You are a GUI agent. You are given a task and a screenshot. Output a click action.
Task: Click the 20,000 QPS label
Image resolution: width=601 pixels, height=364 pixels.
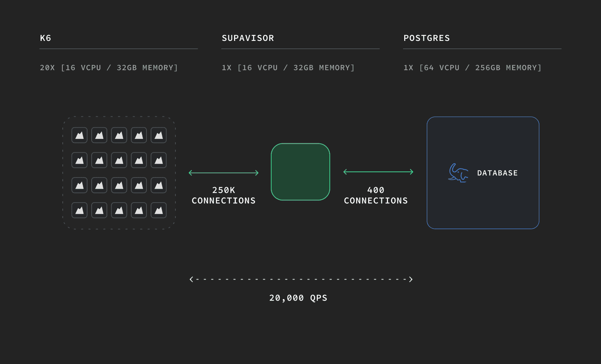(298, 298)
